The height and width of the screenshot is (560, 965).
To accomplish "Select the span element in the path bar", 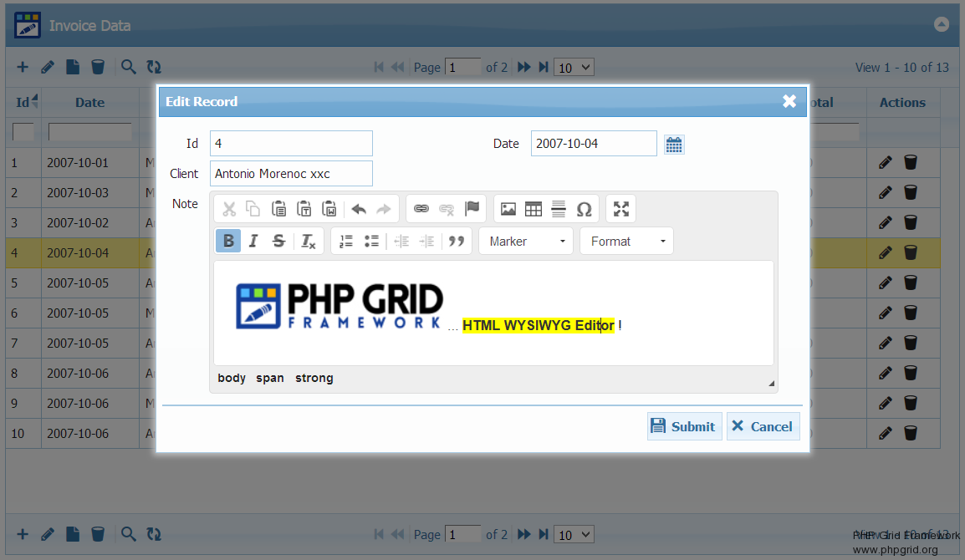I will tap(270, 379).
